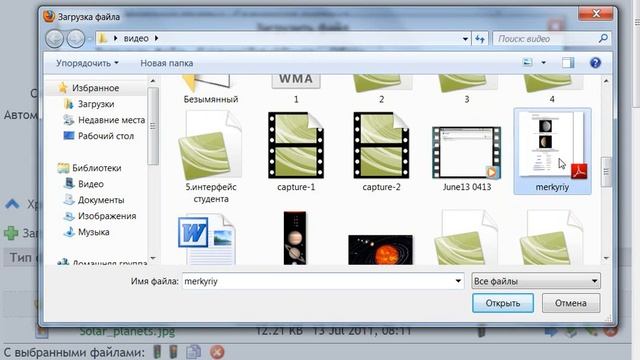The height and width of the screenshot is (360, 640).
Task: Open Рабочий стол in navigation pane
Action: (x=106, y=136)
